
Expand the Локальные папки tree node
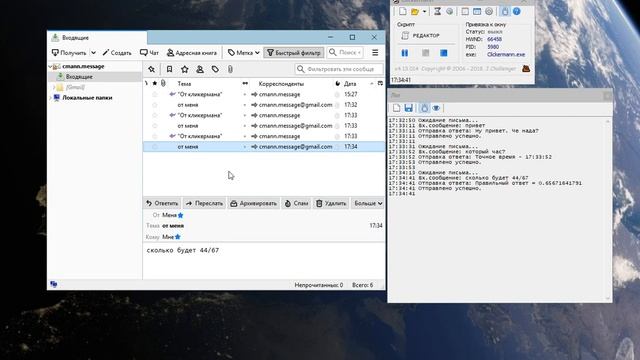click(50, 98)
